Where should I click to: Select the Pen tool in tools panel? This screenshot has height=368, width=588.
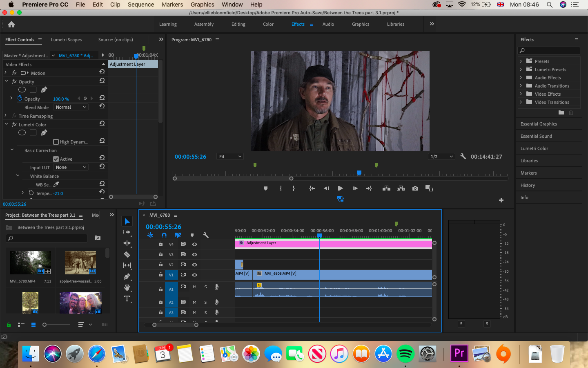127,276
